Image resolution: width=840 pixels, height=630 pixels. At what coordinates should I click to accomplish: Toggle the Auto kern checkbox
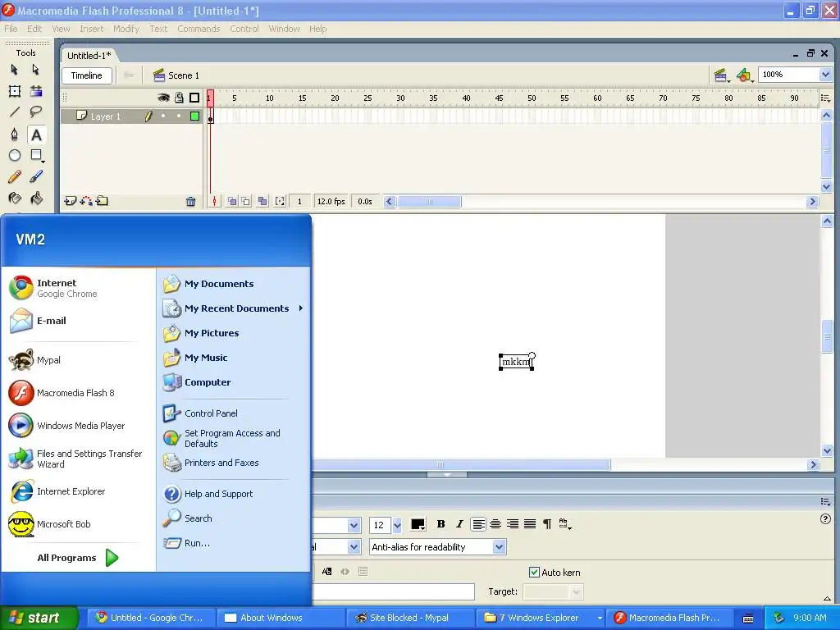pyautogui.click(x=534, y=572)
